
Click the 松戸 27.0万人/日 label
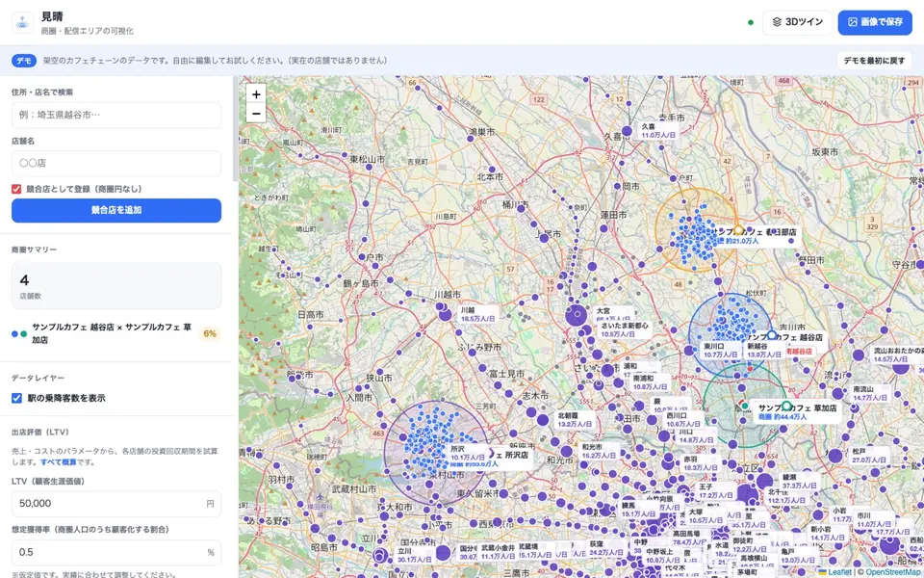pos(869,456)
